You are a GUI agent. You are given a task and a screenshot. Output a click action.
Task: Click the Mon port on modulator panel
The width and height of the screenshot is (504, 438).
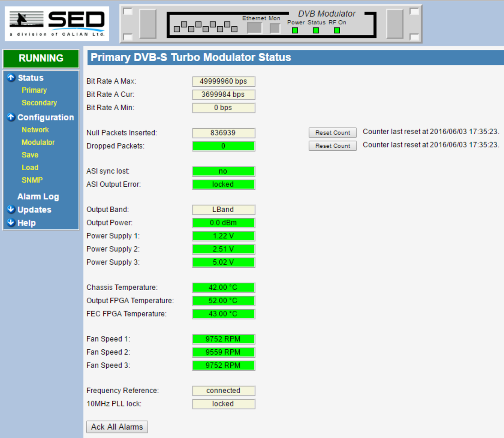[x=275, y=28]
